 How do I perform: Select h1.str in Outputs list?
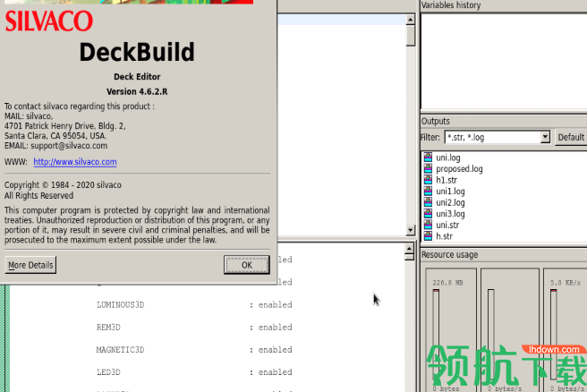pyautogui.click(x=447, y=180)
